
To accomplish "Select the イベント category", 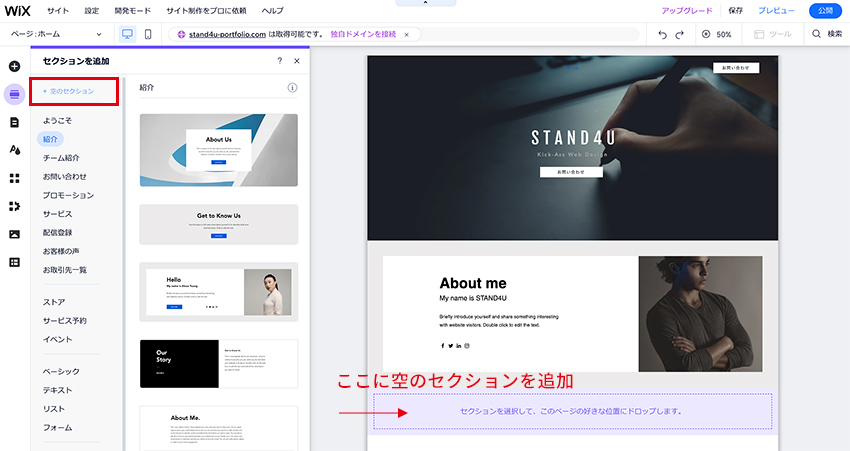I will pos(57,339).
